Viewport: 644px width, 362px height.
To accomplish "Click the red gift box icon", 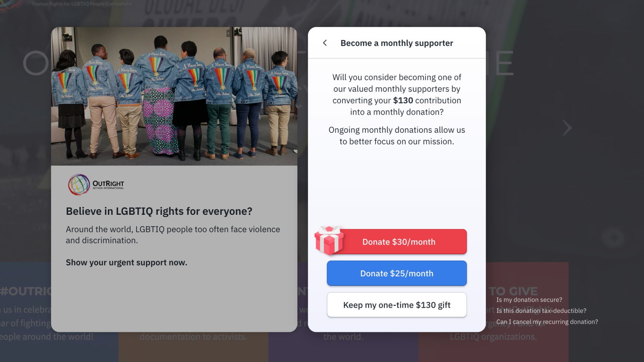I will pyautogui.click(x=329, y=240).
